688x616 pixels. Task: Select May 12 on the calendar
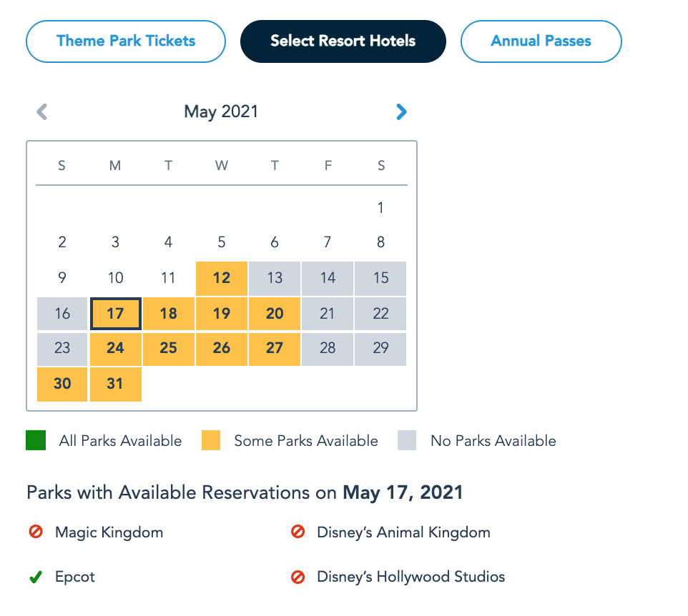222,278
